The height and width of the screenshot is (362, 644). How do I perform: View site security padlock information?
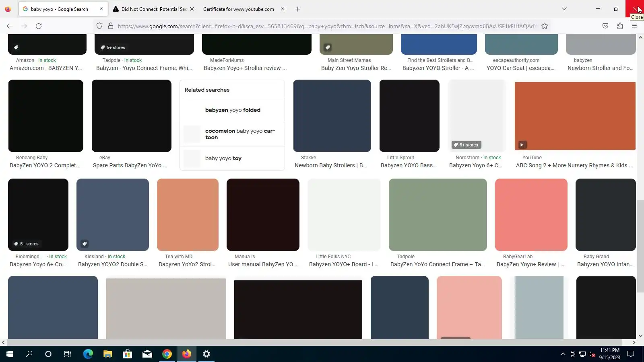(111, 26)
